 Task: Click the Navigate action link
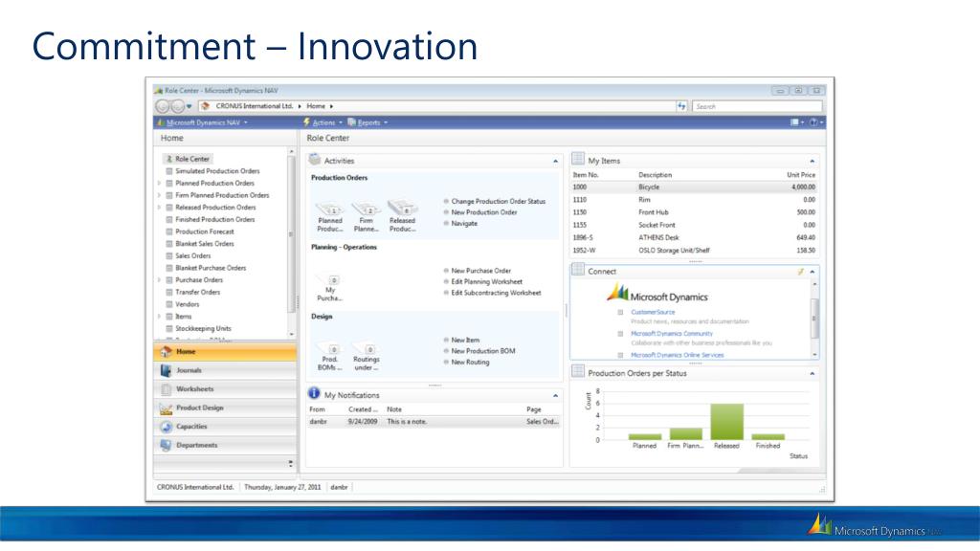[464, 223]
